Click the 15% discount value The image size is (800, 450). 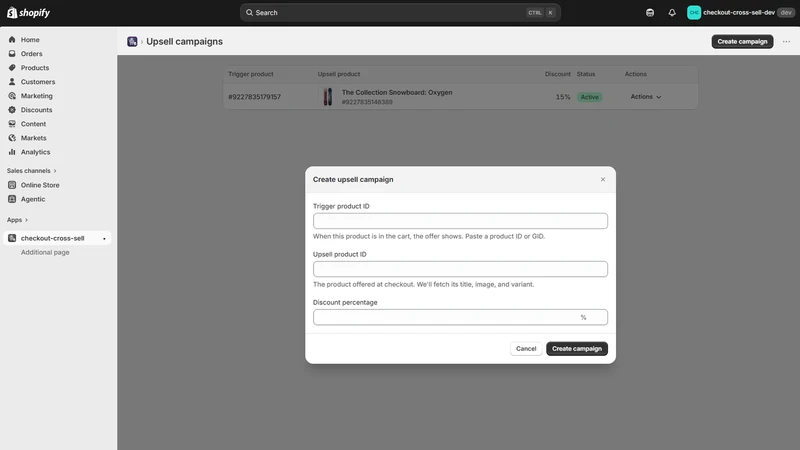tap(563, 97)
